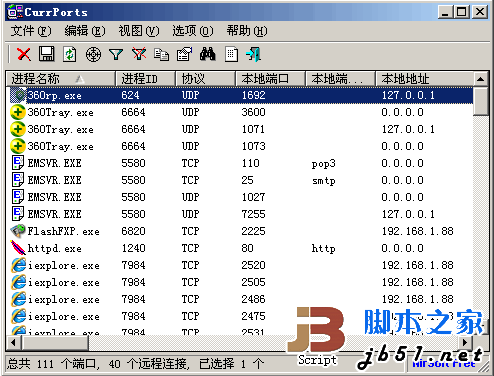This screenshot has height=376, width=494.
Task: Click local port 2225 cell
Action: (253, 231)
